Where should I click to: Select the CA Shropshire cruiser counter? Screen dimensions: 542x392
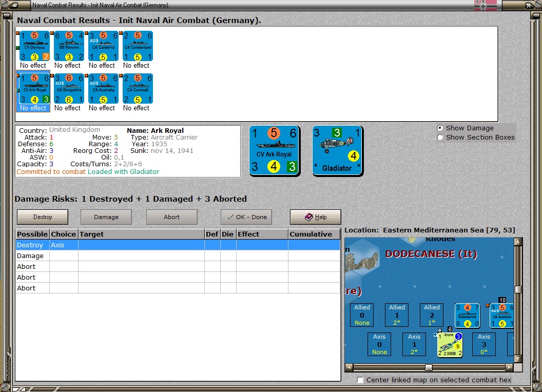69,88
